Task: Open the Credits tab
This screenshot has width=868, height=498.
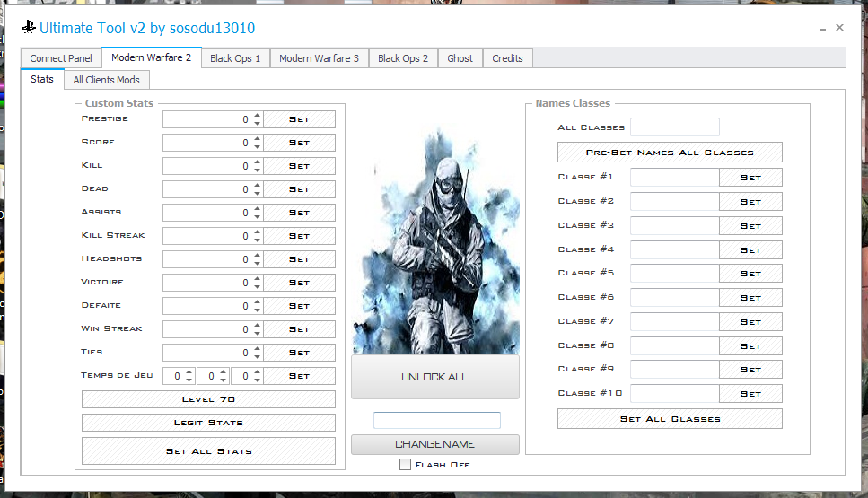Action: coord(508,58)
